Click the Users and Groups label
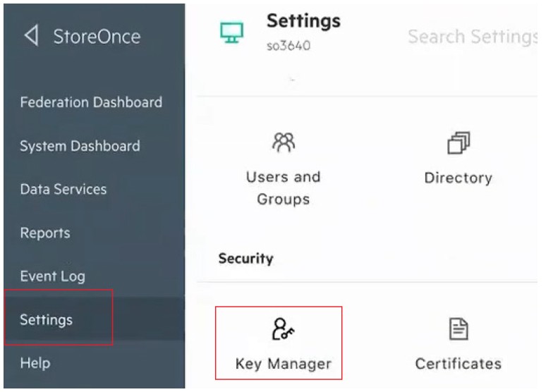The image size is (546, 392). (x=283, y=188)
